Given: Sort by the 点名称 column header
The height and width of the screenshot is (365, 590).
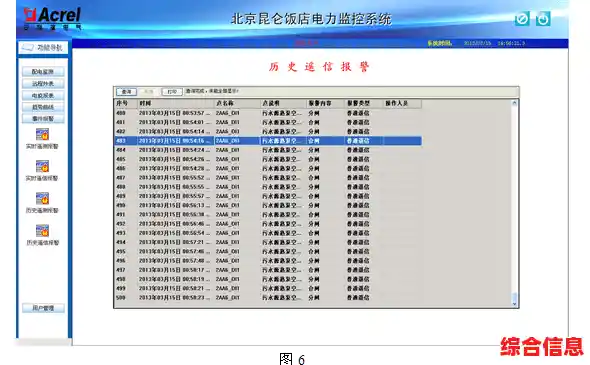Looking at the screenshot, I should click(x=237, y=103).
